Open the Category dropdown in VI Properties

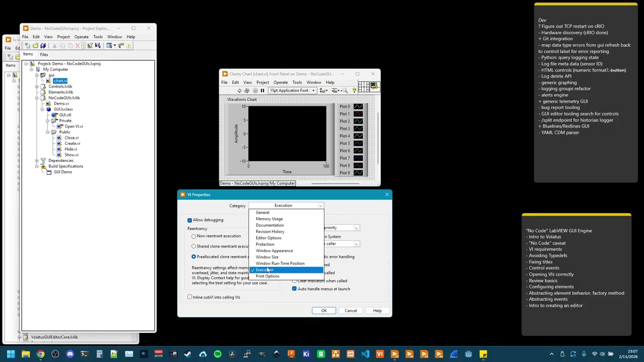coord(286,206)
